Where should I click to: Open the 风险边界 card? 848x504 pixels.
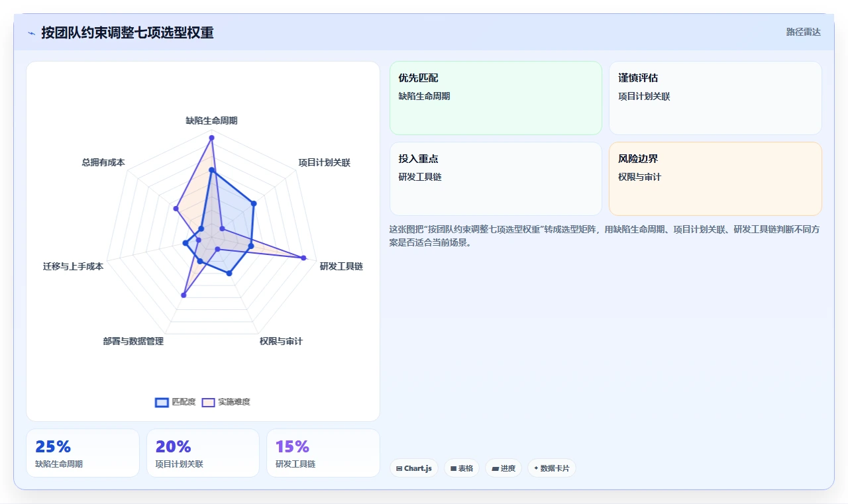pos(715,179)
